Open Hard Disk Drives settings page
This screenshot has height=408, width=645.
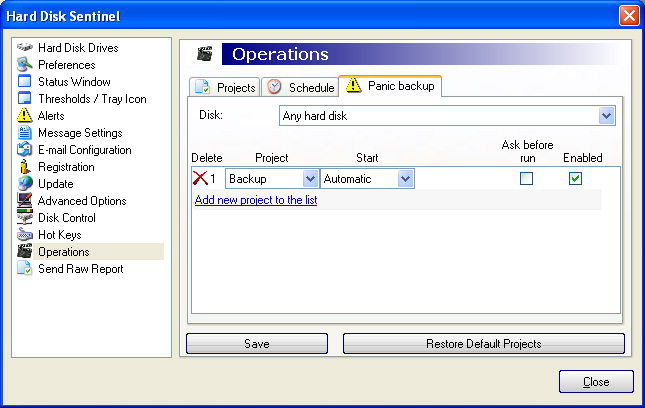click(x=78, y=48)
